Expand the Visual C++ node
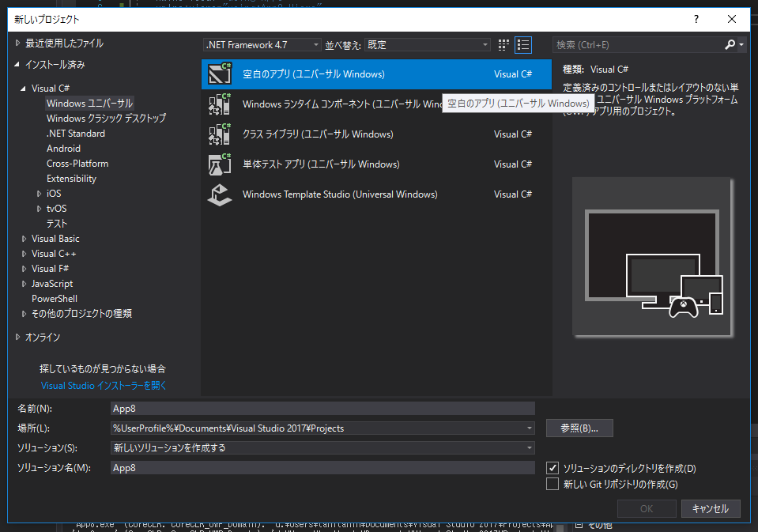The image size is (758, 532). 24,254
